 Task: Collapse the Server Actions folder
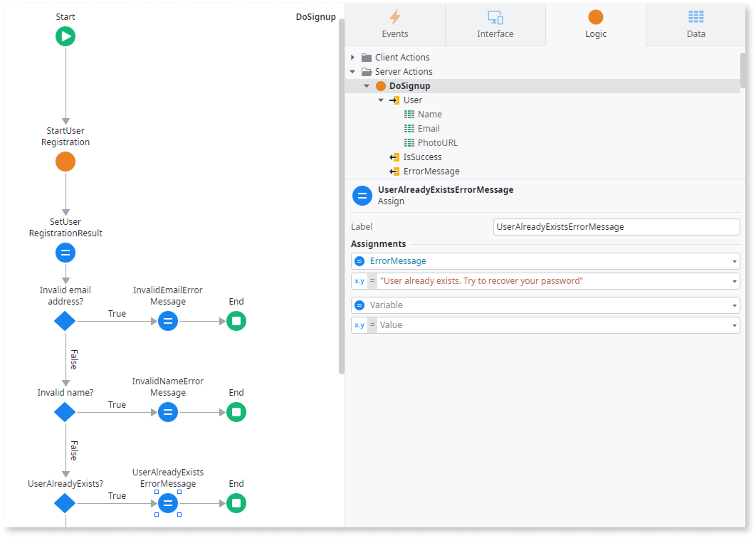(352, 71)
